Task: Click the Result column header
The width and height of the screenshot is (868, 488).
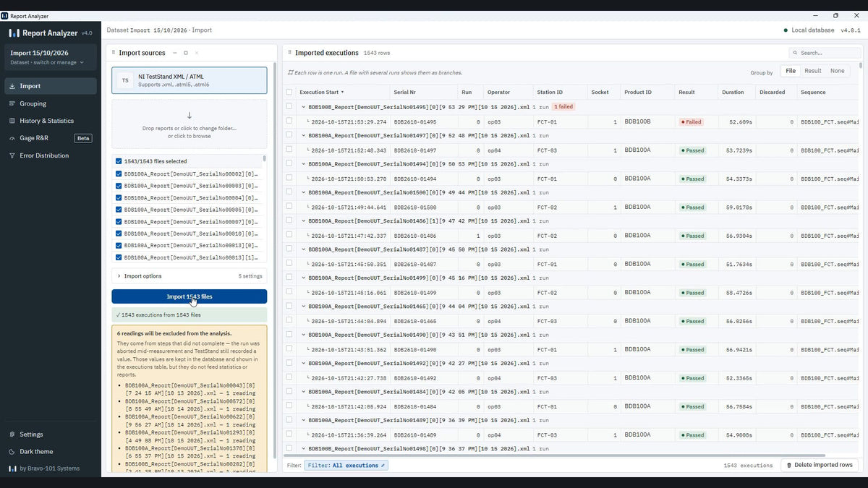Action: [696, 92]
